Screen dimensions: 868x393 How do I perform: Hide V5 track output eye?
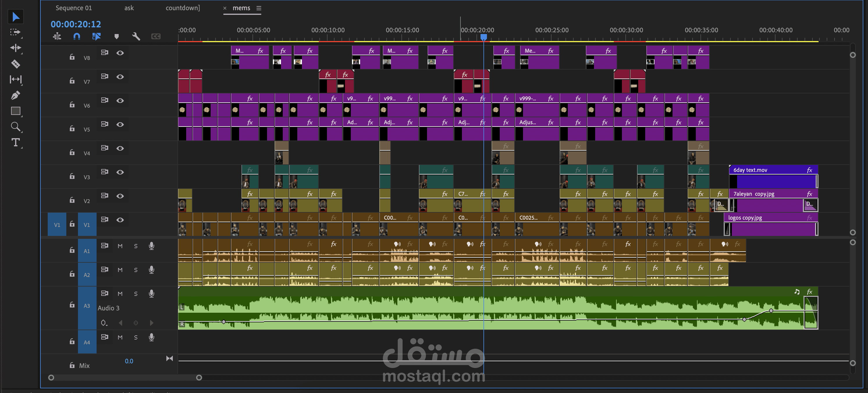coord(120,125)
